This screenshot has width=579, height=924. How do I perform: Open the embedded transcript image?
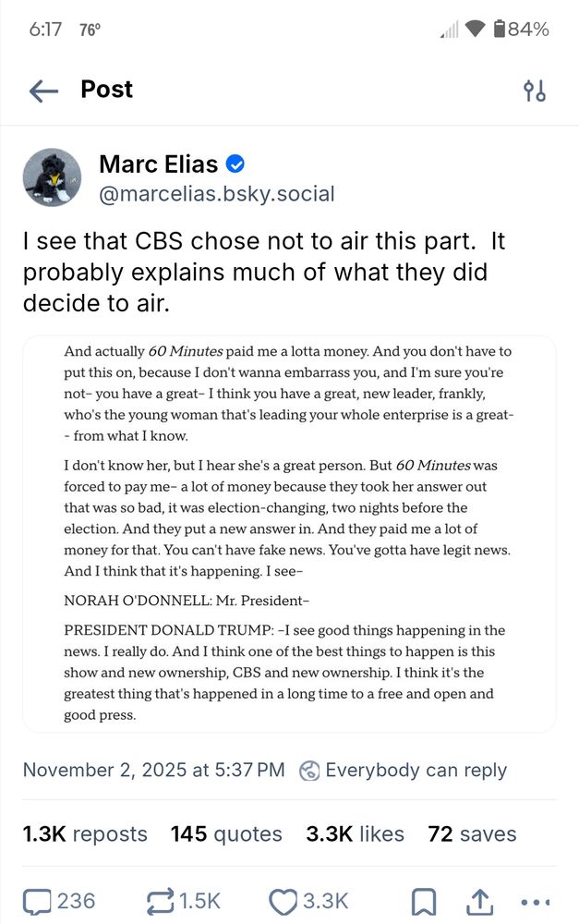coord(289,533)
